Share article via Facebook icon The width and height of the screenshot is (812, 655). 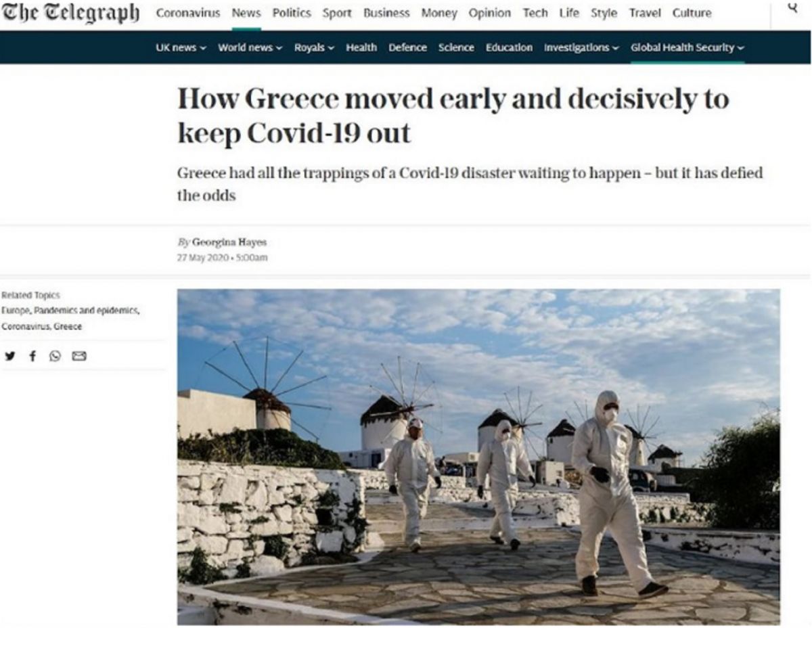pos(32,356)
